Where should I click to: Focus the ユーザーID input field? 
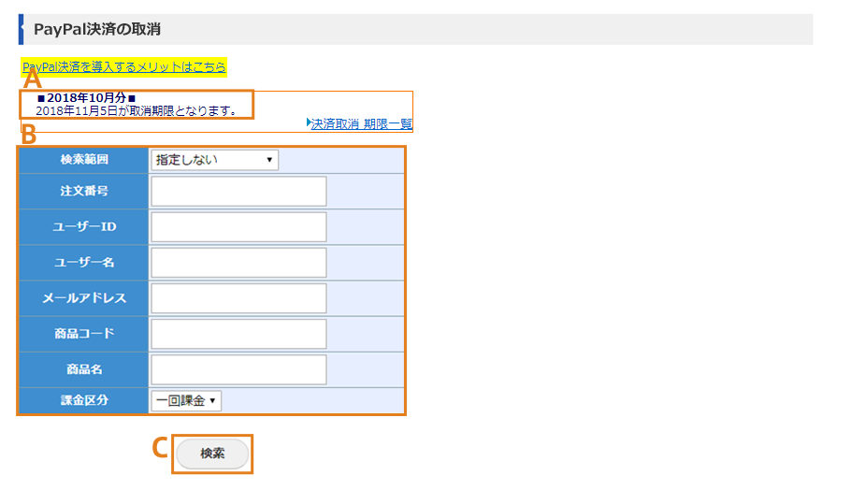coord(238,227)
